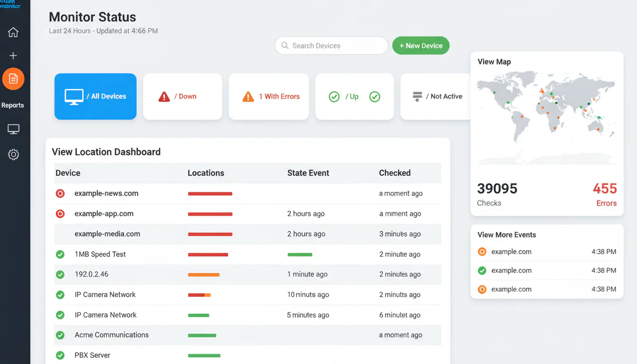Select the monitor icon in sidebar

pos(13,129)
